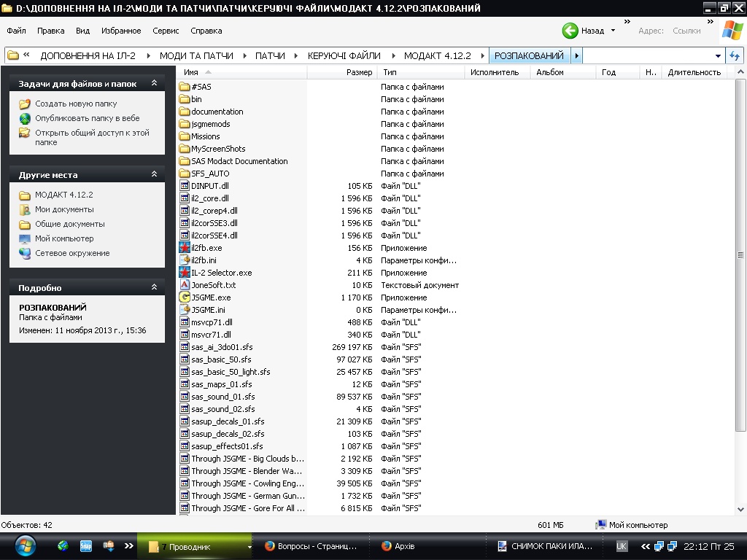Select the sas_ai_3do01.sfs file icon
Viewport: 747px width, 560px height.
coord(185,346)
